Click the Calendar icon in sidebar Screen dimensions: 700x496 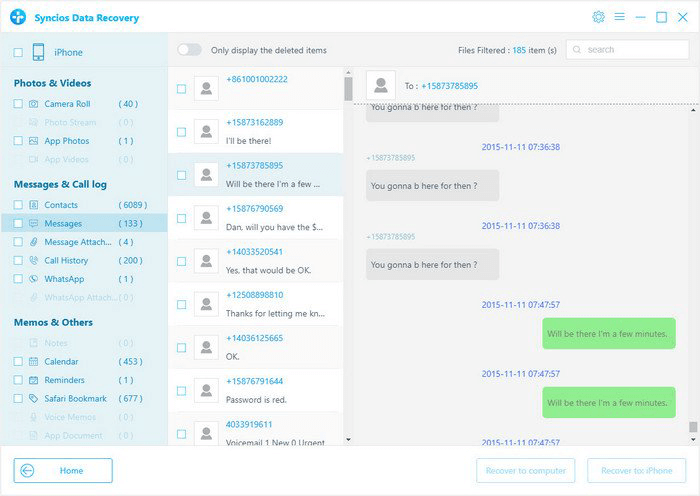[x=33, y=362]
